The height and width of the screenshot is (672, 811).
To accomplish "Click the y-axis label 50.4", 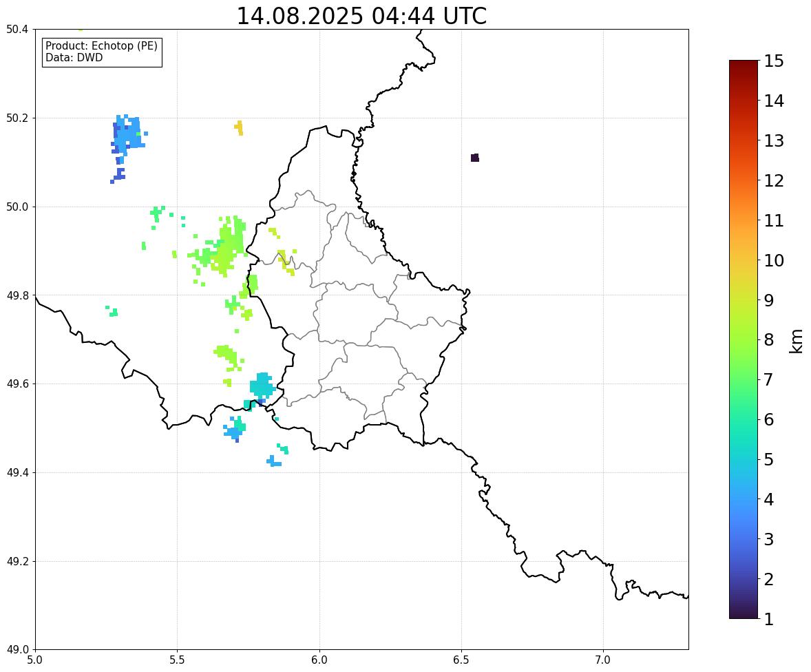I will tap(17, 30).
